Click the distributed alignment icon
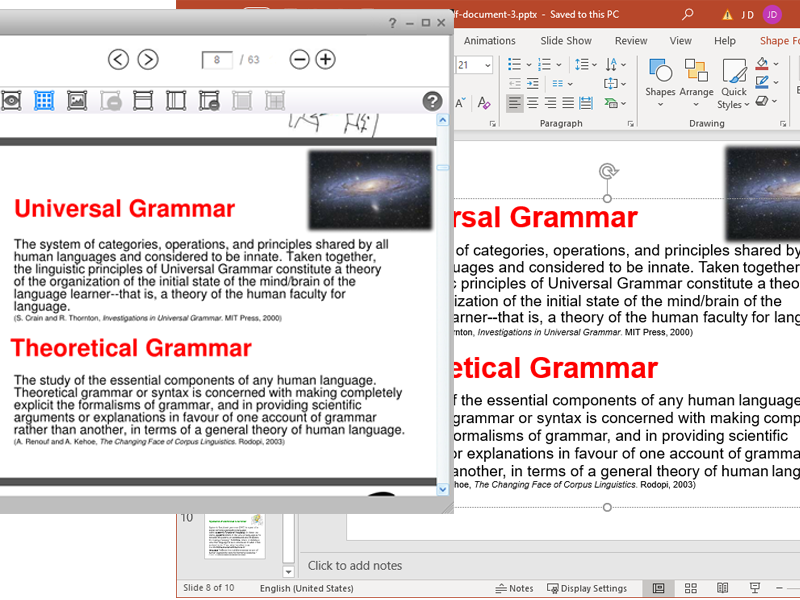 coord(586,103)
